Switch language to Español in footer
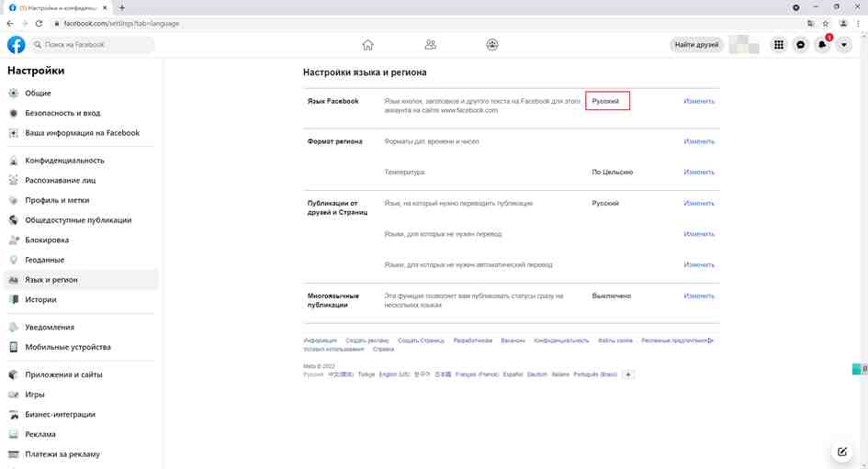 [513, 375]
